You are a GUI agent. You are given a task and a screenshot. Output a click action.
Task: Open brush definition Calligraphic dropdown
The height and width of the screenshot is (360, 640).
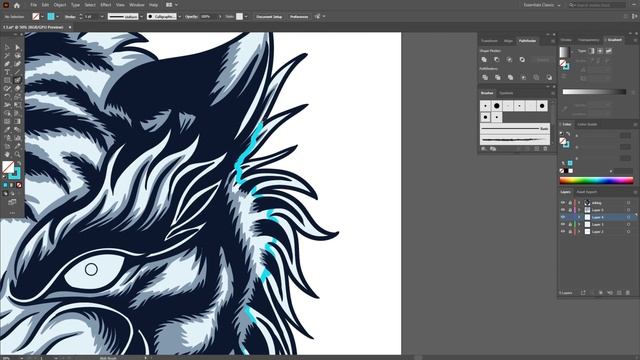pyautogui.click(x=179, y=17)
